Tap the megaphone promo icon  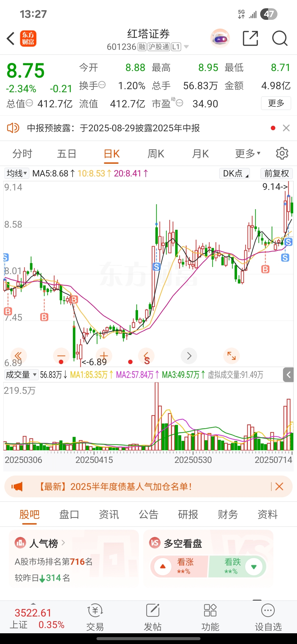[17, 487]
